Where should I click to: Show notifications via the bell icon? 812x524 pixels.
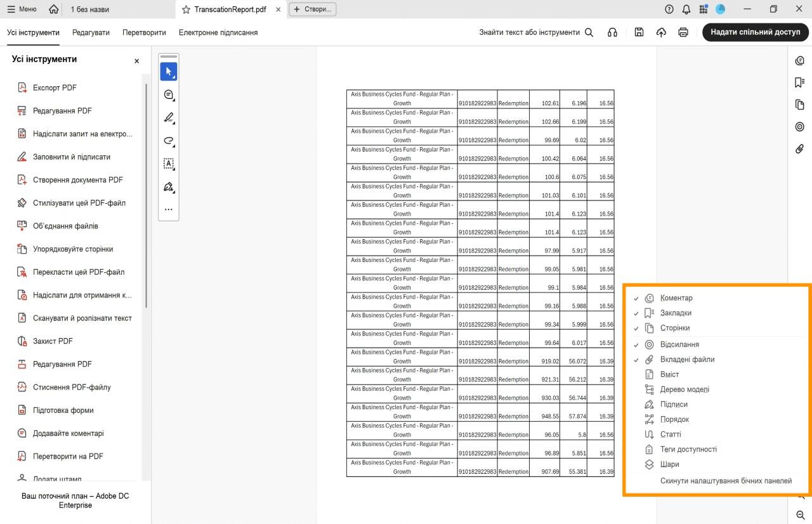pyautogui.click(x=686, y=10)
